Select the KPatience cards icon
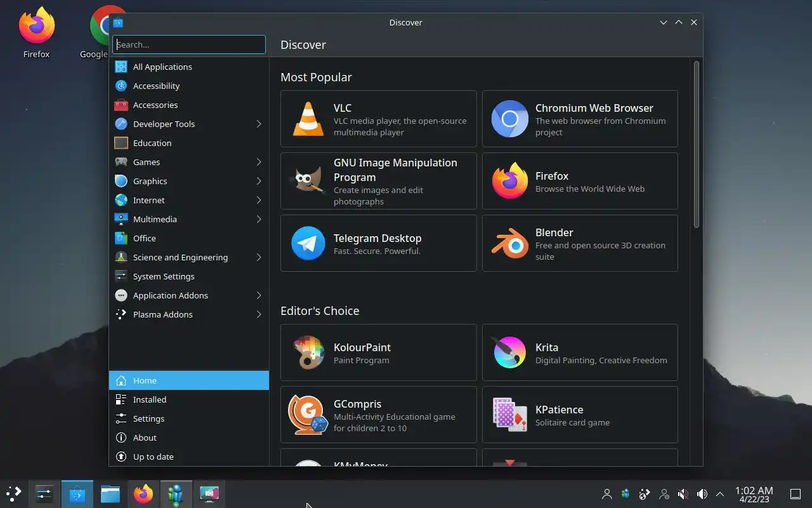812x508 pixels. (510, 415)
